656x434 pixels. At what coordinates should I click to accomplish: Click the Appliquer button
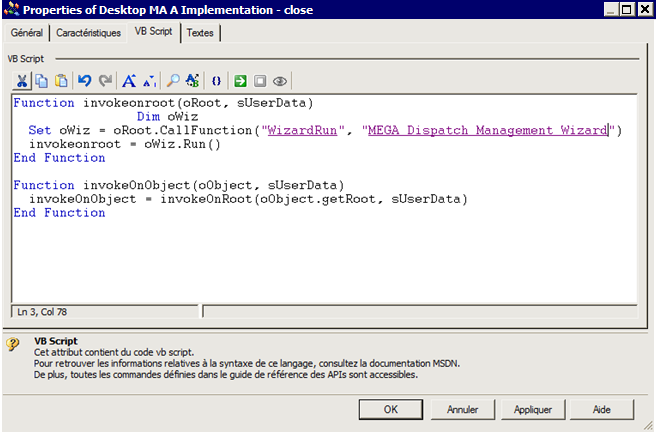[533, 409]
